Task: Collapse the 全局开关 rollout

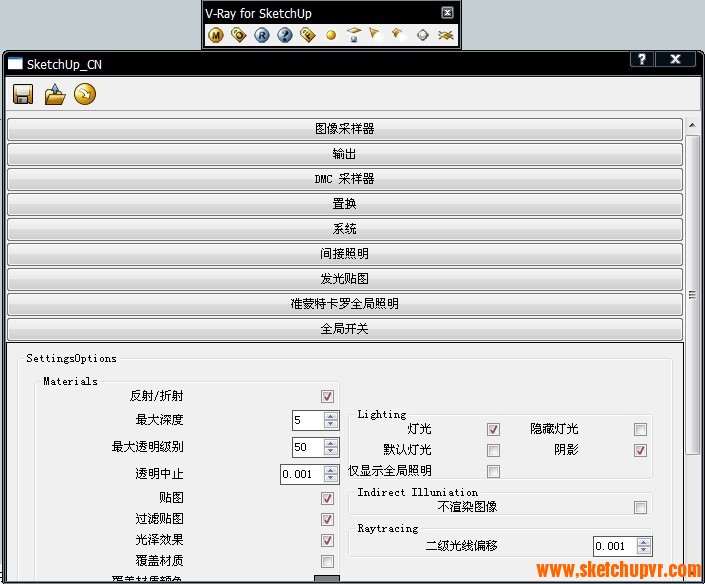Action: tap(345, 329)
